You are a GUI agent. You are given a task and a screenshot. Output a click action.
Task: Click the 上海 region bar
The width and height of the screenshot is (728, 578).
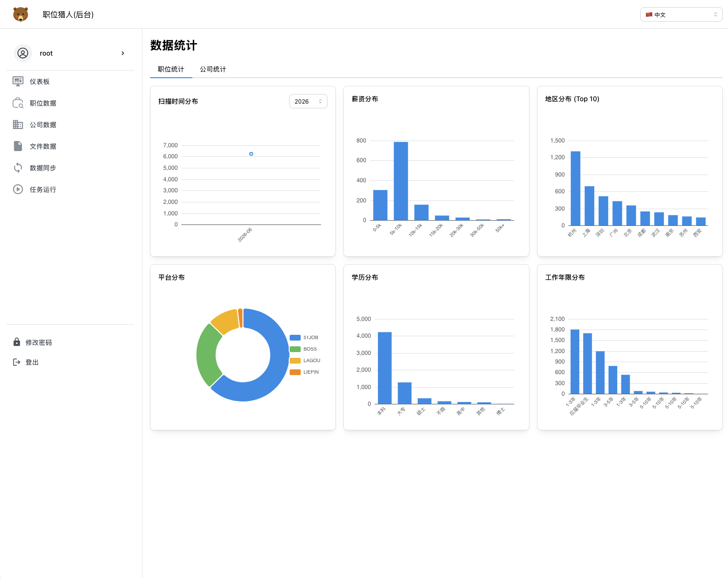pos(589,206)
